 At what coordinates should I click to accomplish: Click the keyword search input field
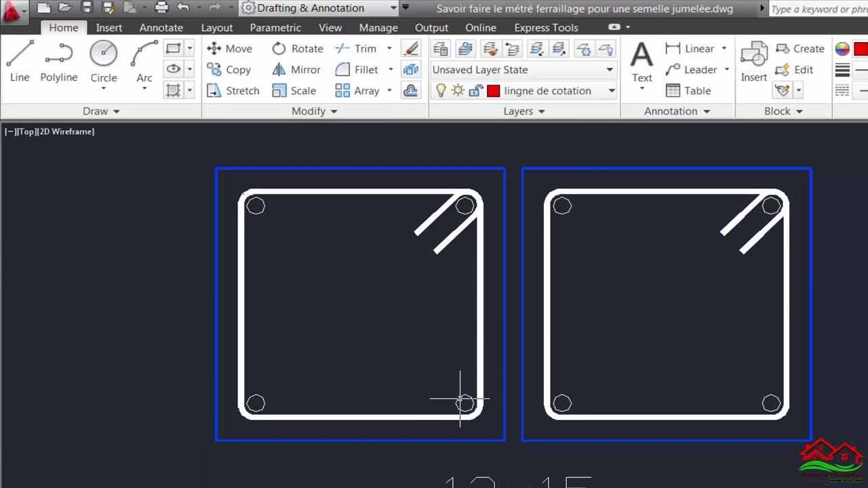(x=818, y=9)
